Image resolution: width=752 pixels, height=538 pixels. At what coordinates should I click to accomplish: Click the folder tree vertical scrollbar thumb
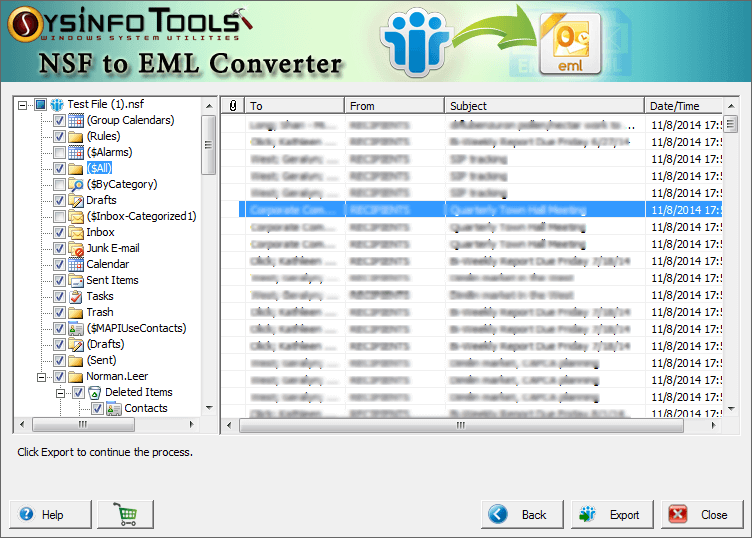[208, 145]
